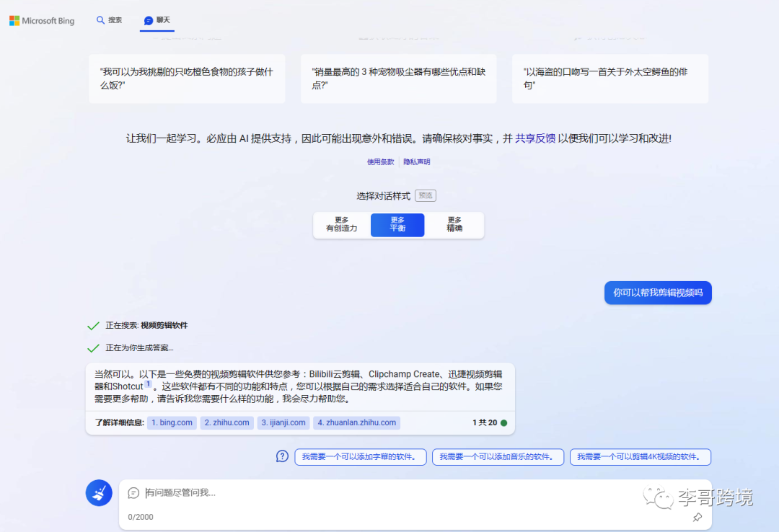
Task: Click the 了解详细信息 label
Action: [x=119, y=422]
